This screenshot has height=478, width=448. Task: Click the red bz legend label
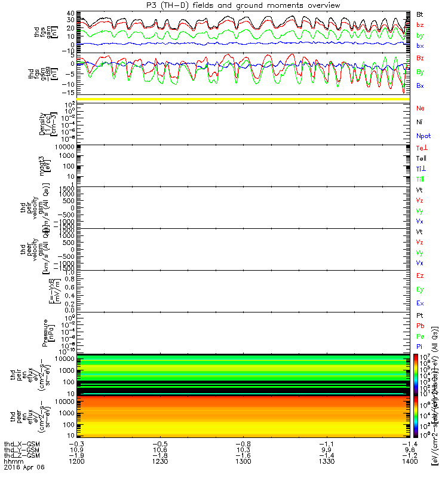pyautogui.click(x=420, y=25)
